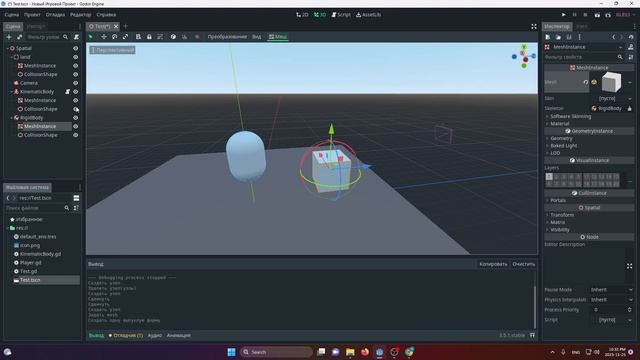Toggle visibility of Camera node
This screenshot has height=360, width=640.
[76, 83]
